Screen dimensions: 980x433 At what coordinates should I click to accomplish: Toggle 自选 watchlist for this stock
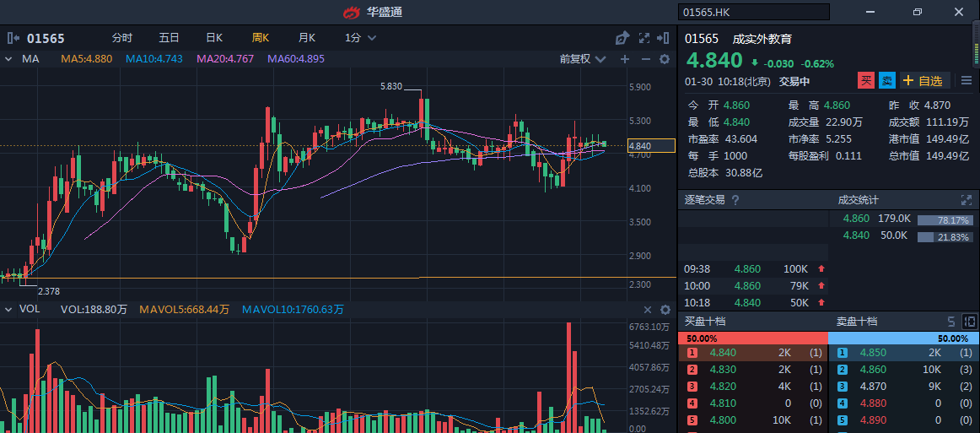(924, 81)
